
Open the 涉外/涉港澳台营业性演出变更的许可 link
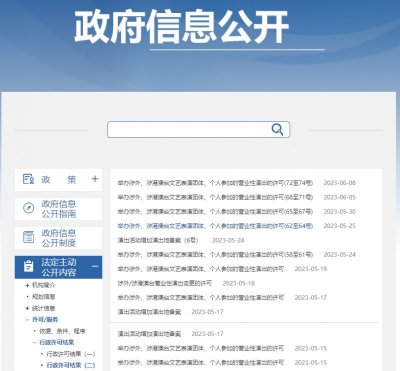coord(165,283)
